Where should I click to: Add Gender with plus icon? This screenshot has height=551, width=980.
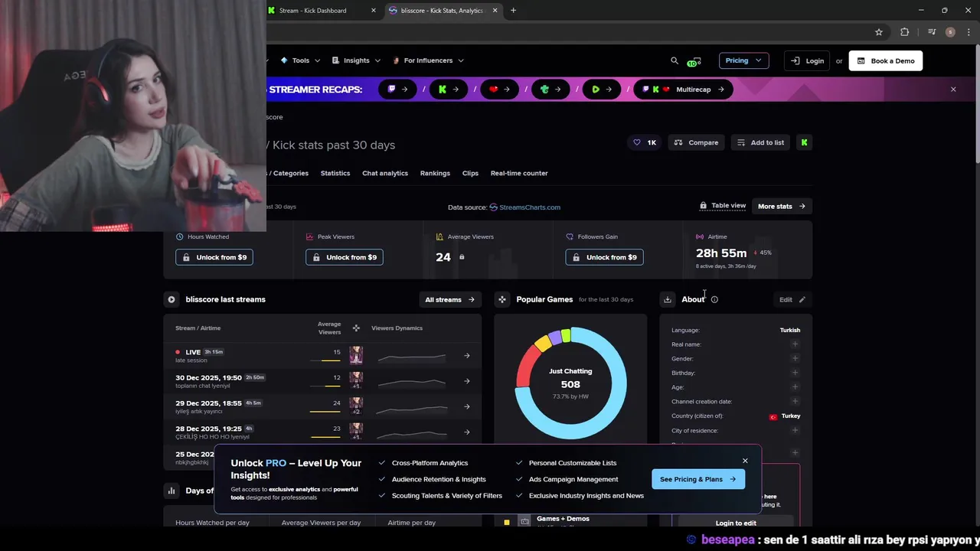[x=795, y=358]
